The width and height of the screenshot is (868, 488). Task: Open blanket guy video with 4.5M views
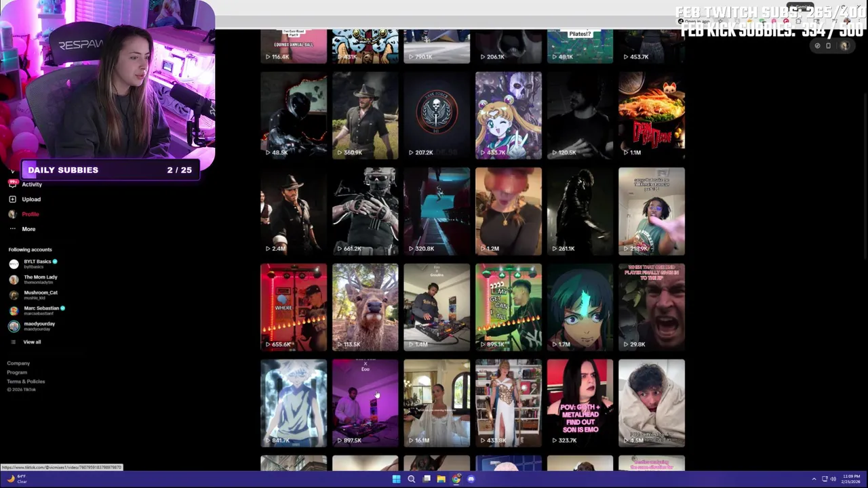coord(652,403)
